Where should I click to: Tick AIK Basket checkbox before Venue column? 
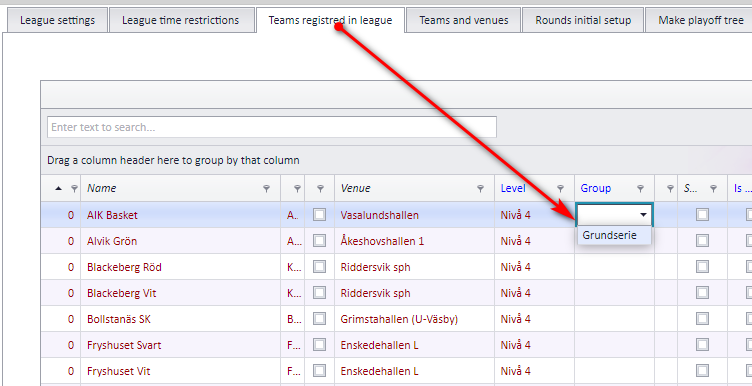tap(319, 214)
